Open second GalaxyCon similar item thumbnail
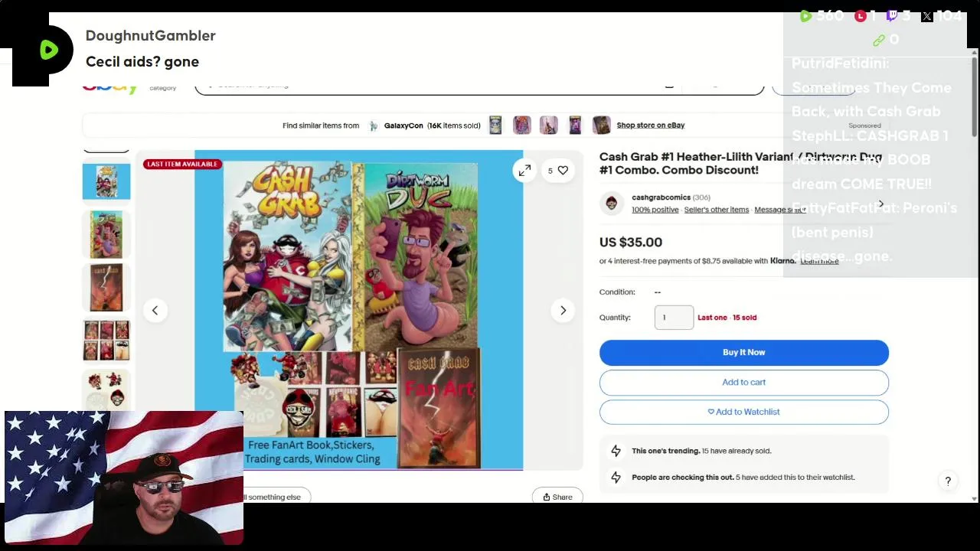Viewport: 980px width, 551px height. (x=522, y=125)
